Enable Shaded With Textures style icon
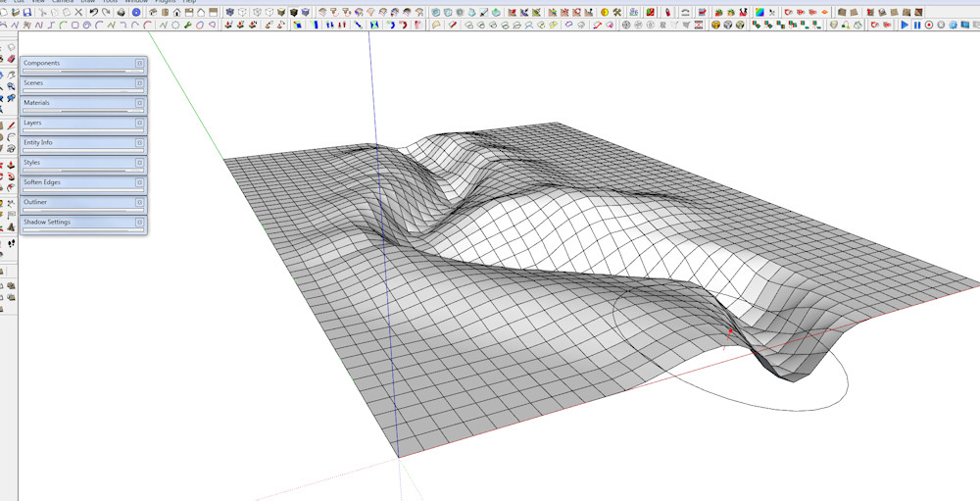 (292, 12)
